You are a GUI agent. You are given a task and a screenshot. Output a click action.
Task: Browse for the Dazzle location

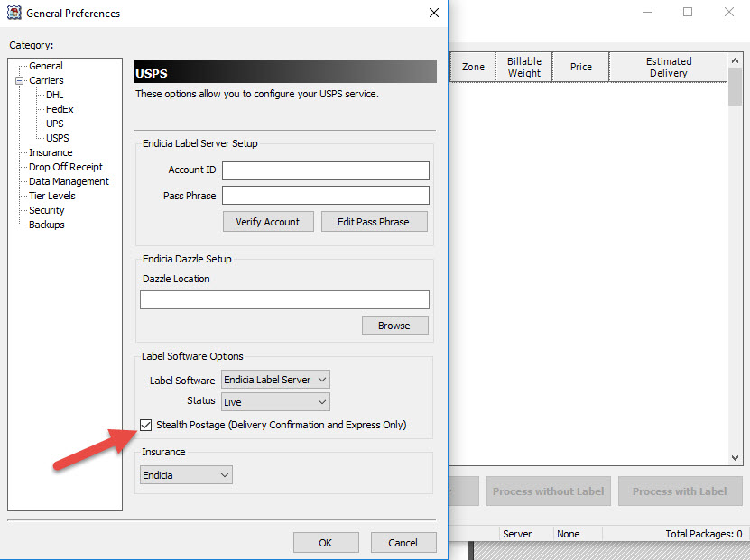395,326
